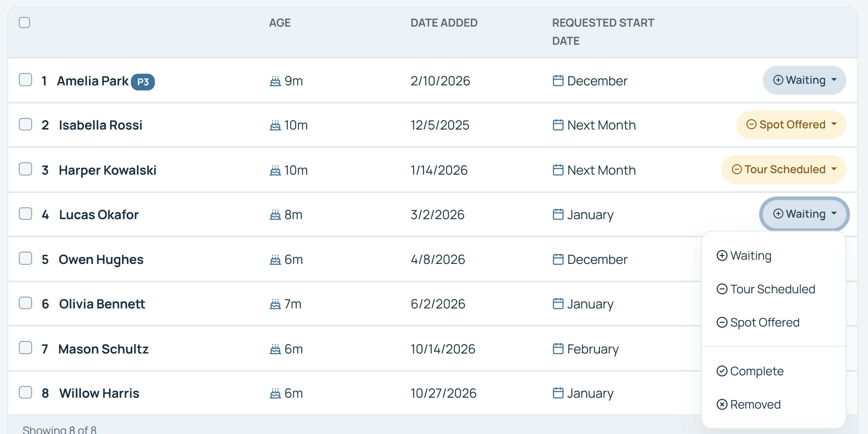Open Isabella Rossi's Spot Offered dropdown
Image resolution: width=868 pixels, height=434 pixels.
point(791,125)
